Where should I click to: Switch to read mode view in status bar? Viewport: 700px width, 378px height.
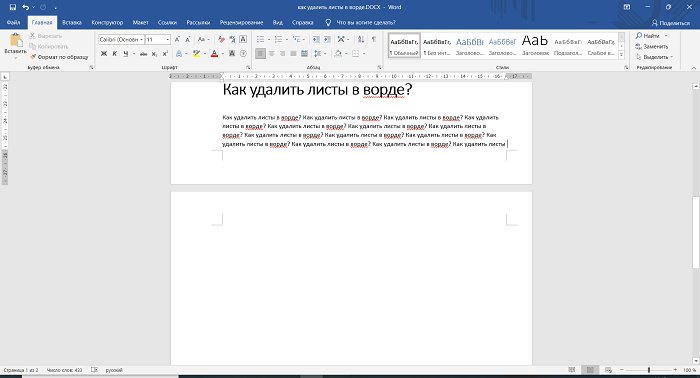coord(572,370)
